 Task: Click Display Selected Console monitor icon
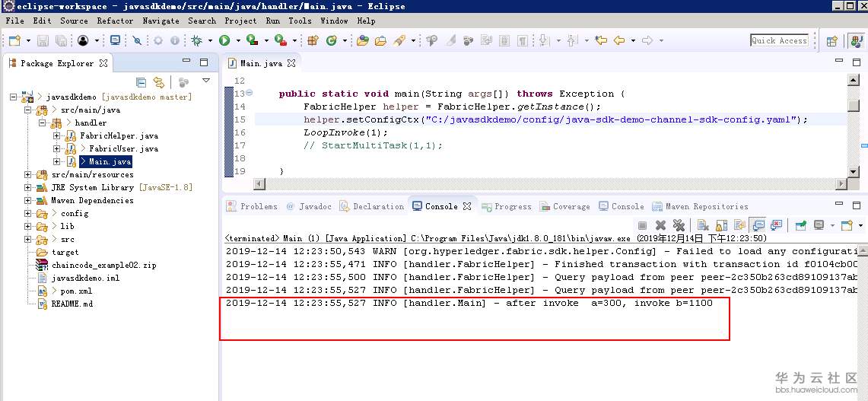coord(819,225)
